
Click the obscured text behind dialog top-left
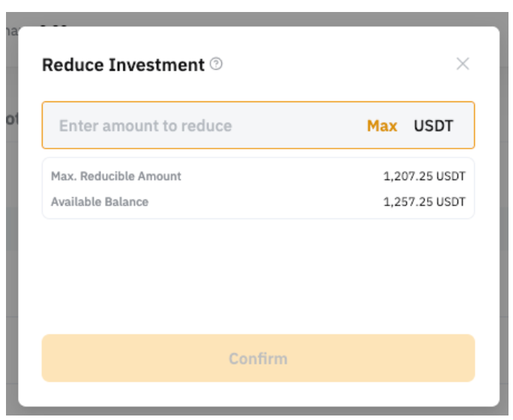click(9, 31)
